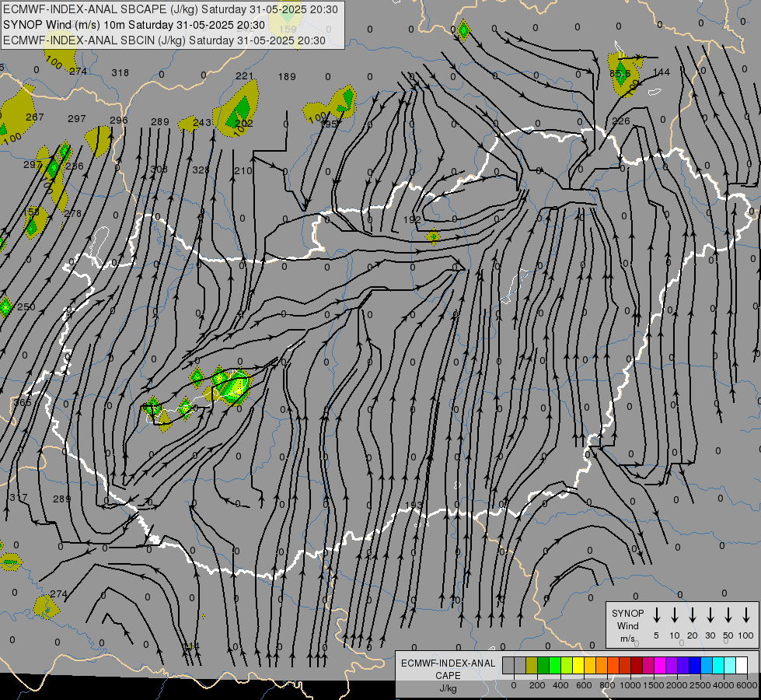Click the map value 192
761x700 pixels.
pyautogui.click(x=412, y=219)
